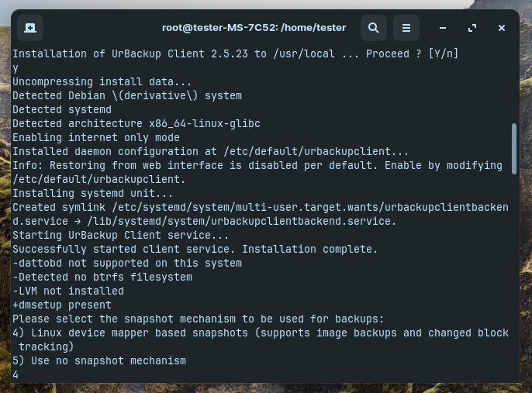Click the typed '4' at the final input line

(x=16, y=374)
